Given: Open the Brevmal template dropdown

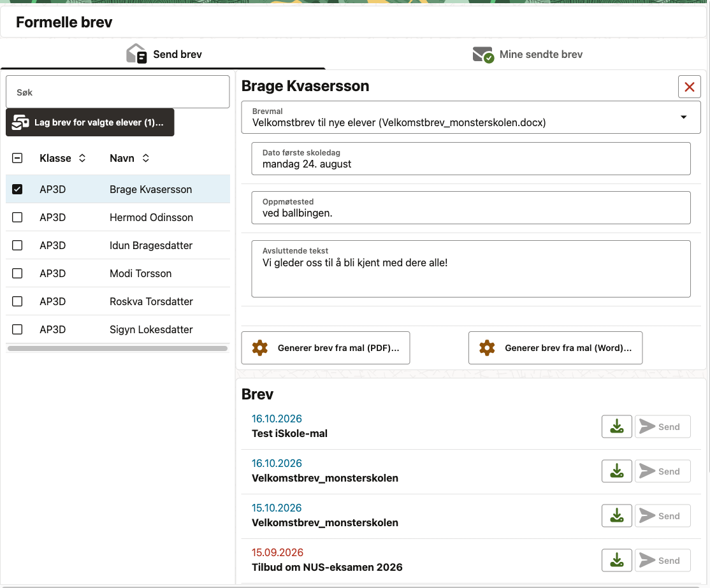Looking at the screenshot, I should coord(471,117).
